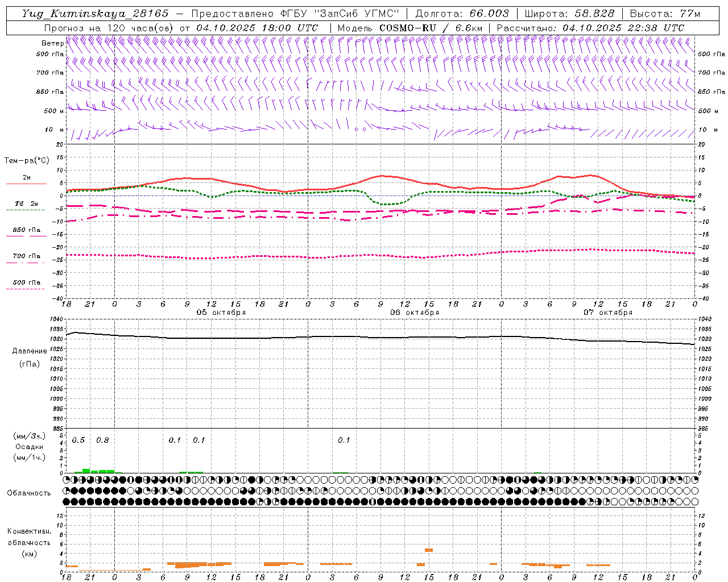Click the '850 гПа' temperature legend entry
Viewport: 728px width, 582px height.
click(x=27, y=230)
